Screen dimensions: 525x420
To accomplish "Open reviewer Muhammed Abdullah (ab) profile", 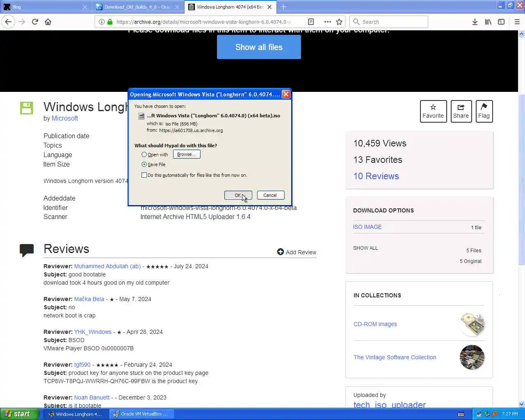I will click(x=107, y=266).
